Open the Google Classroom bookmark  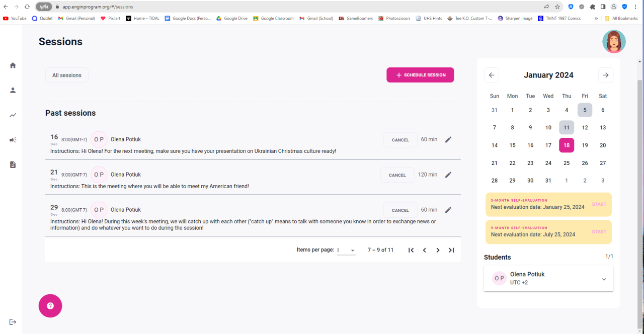point(273,19)
